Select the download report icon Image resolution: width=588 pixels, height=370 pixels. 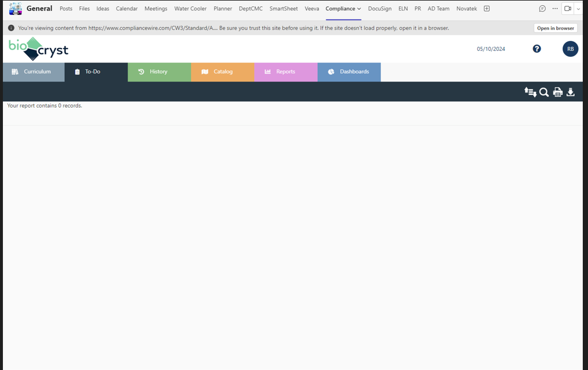pyautogui.click(x=570, y=92)
